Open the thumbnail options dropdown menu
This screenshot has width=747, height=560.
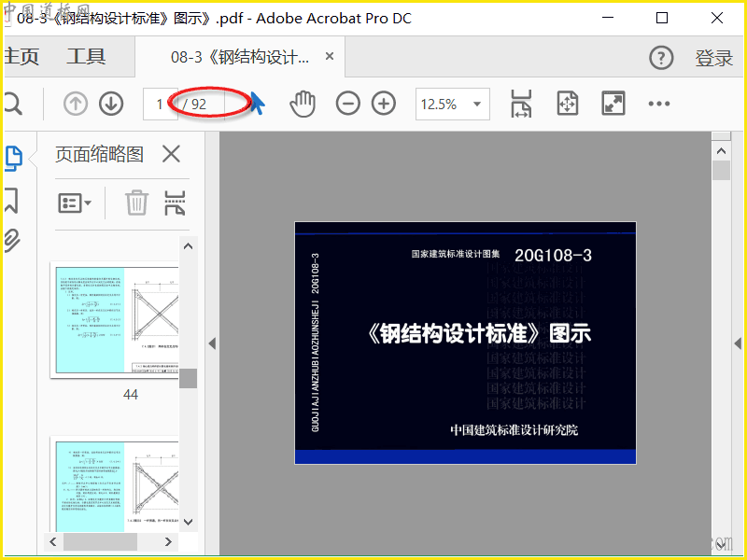click(75, 203)
